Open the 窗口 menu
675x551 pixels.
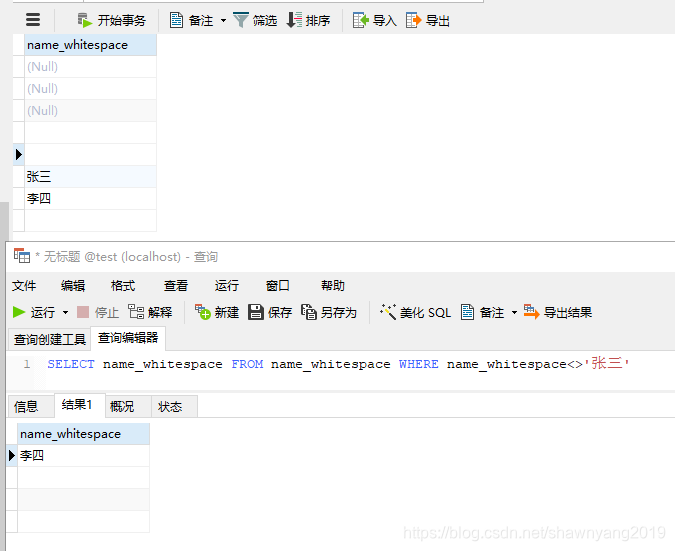click(278, 285)
